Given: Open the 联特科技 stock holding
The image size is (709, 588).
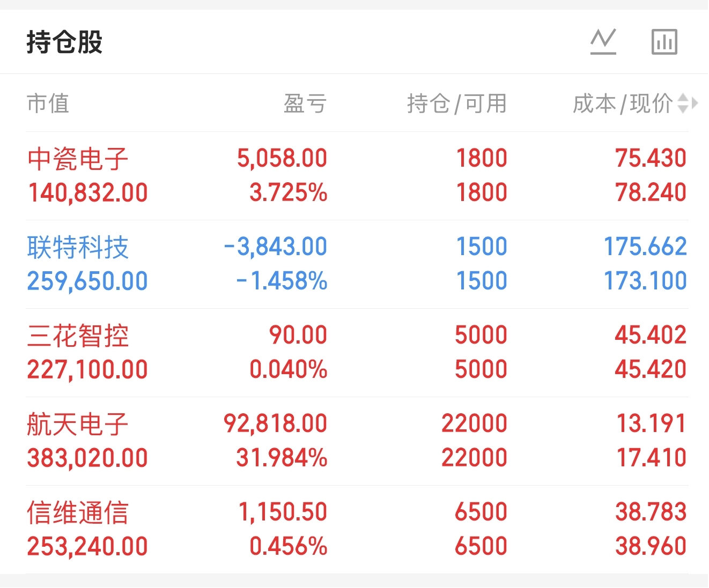Looking at the screenshot, I should point(78,248).
